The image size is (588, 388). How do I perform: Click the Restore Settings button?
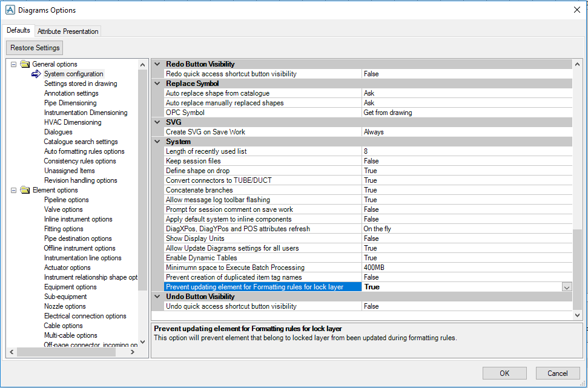pyautogui.click(x=34, y=48)
